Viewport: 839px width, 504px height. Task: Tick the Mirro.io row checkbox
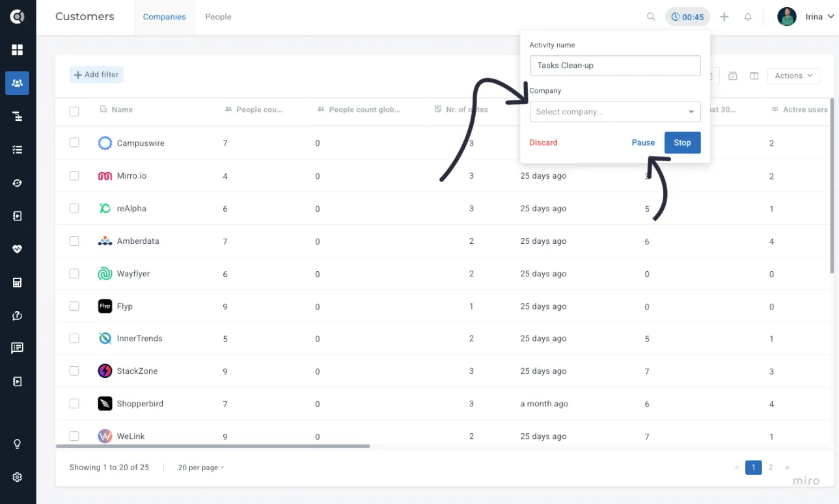tap(74, 176)
